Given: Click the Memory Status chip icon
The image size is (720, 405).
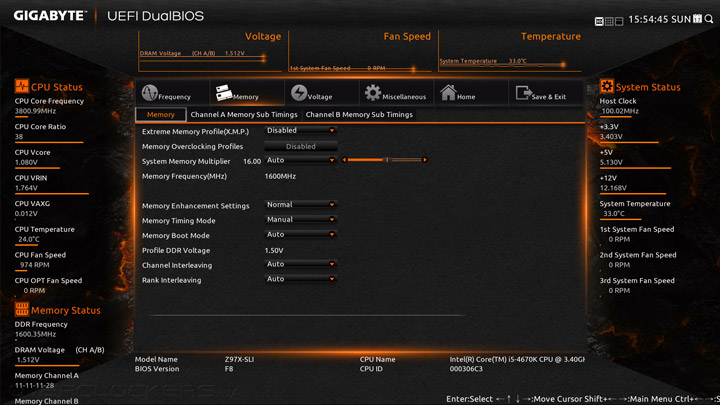Looking at the screenshot, I should click(22, 309).
